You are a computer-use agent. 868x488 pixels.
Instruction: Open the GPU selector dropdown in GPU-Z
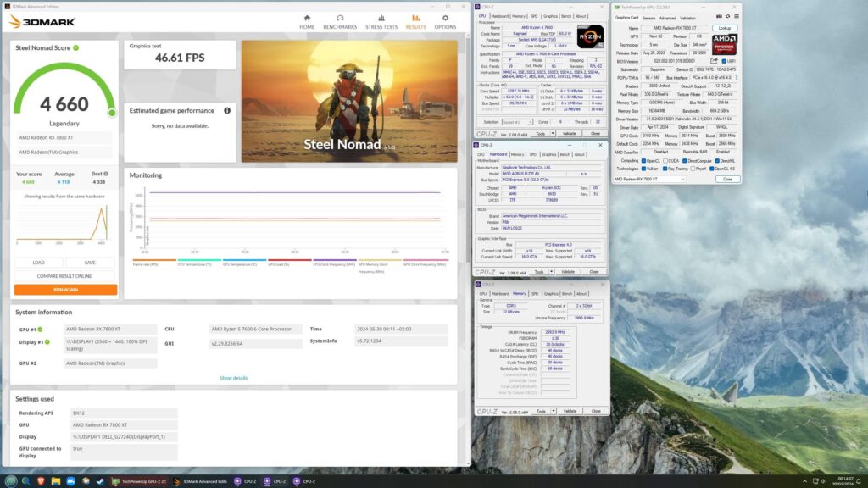point(649,179)
